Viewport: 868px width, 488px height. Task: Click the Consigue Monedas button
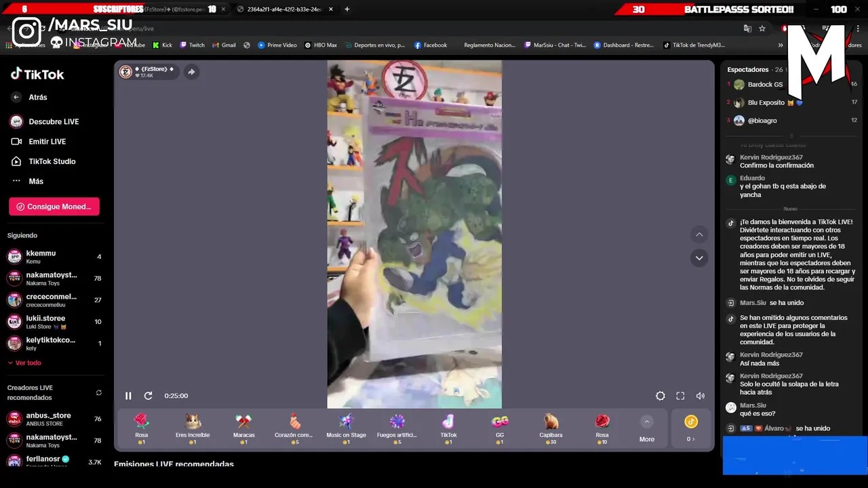tap(54, 207)
